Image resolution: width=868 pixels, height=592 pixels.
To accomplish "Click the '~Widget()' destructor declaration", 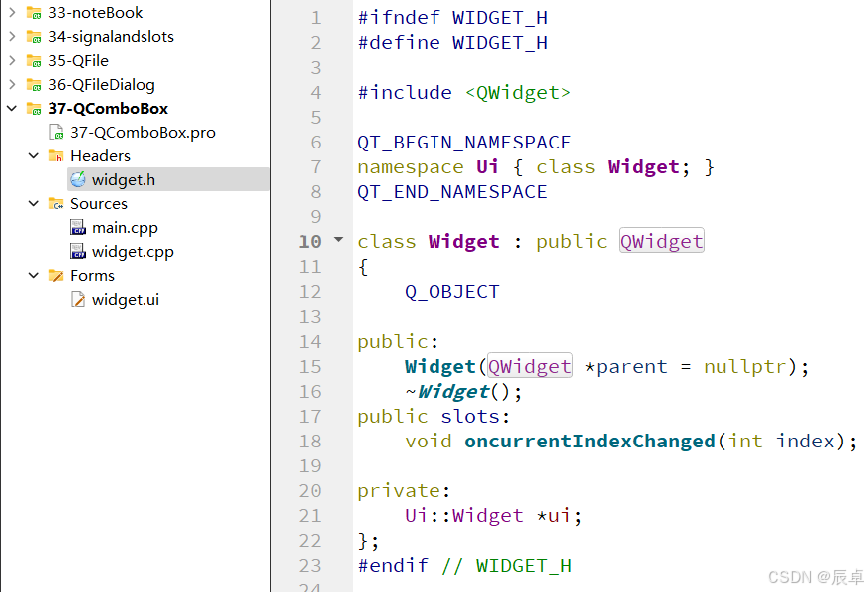I will 463,392.
